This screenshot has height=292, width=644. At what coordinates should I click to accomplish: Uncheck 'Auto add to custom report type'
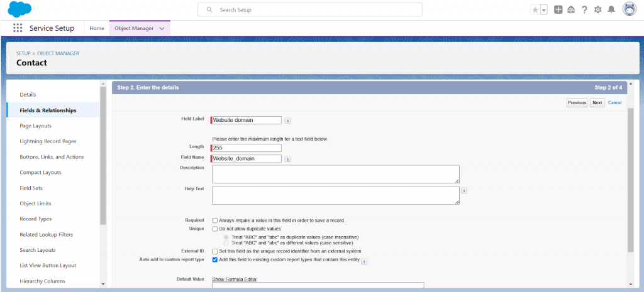(215, 259)
